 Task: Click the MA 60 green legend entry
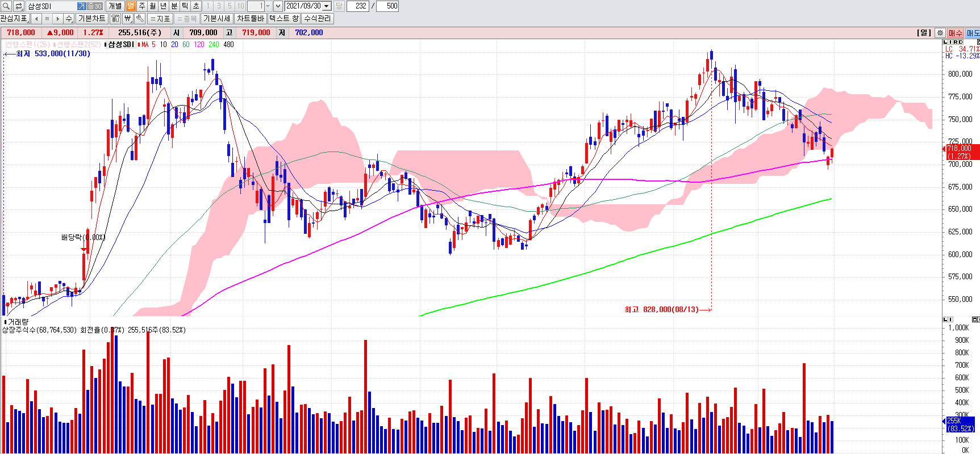point(186,44)
